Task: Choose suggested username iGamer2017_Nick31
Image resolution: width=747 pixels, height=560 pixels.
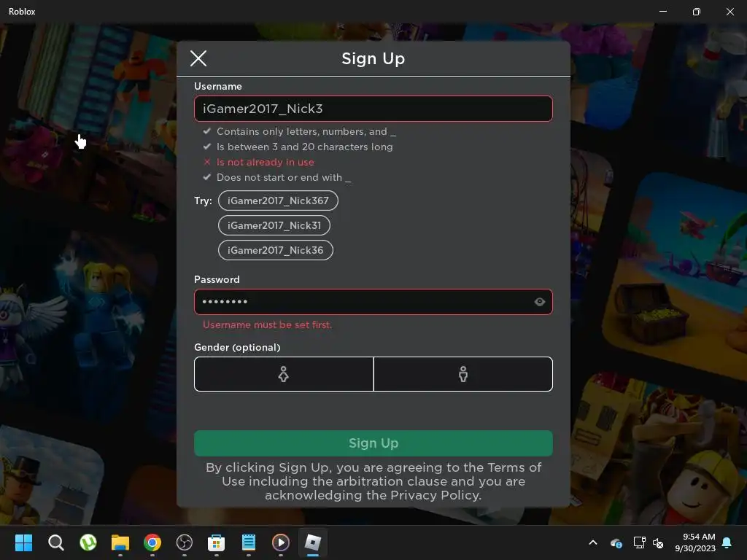Action: pos(274,225)
